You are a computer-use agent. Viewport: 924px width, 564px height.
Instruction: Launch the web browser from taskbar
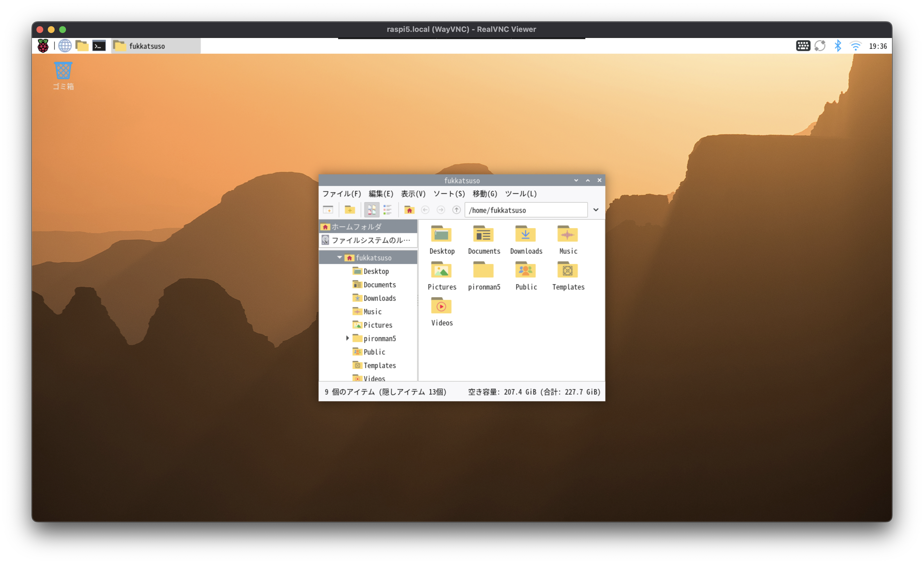pos(65,46)
